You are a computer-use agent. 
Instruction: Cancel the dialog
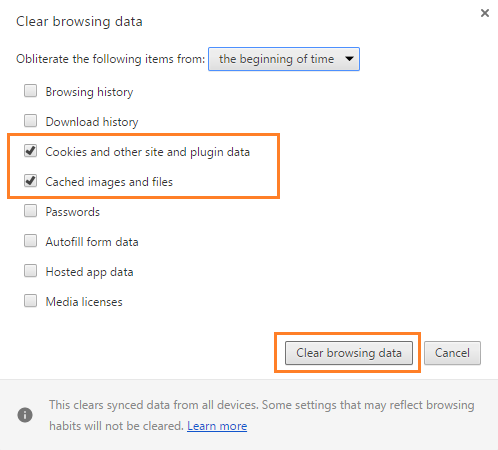[x=452, y=353]
